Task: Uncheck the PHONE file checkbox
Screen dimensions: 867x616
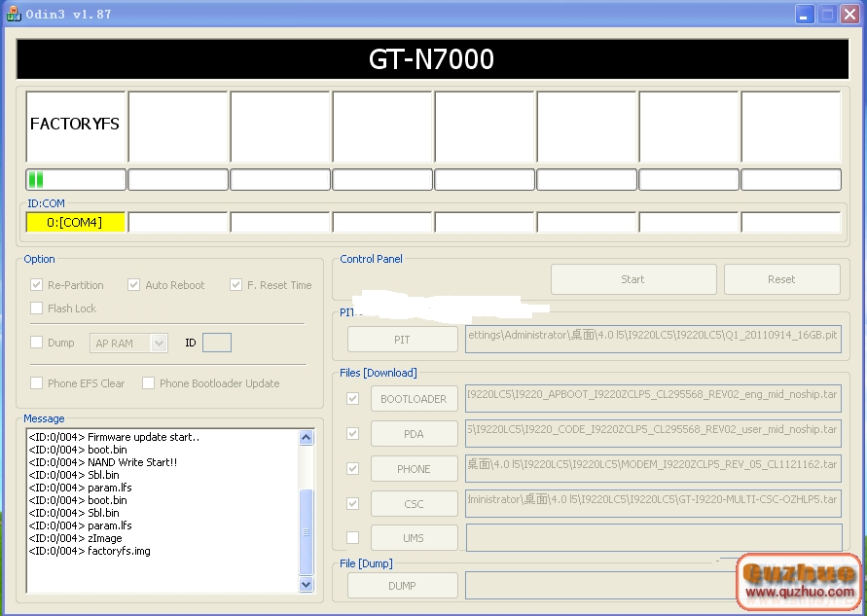Action: tap(353, 469)
